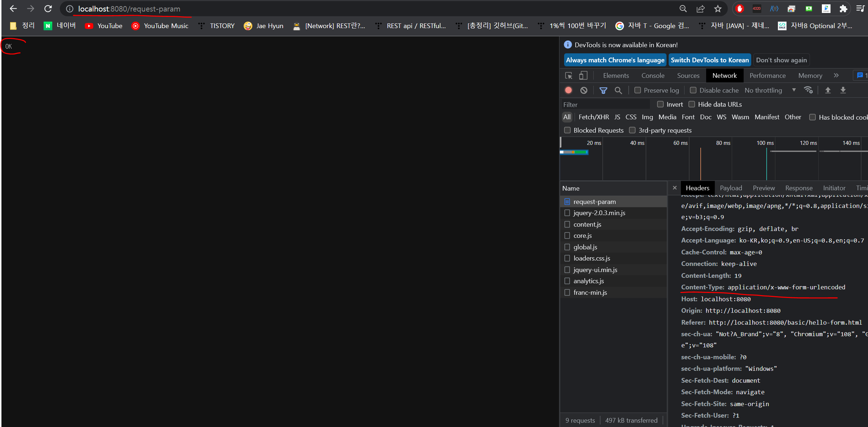
Task: Tick the Hide data URLs checkbox
Action: [692, 104]
